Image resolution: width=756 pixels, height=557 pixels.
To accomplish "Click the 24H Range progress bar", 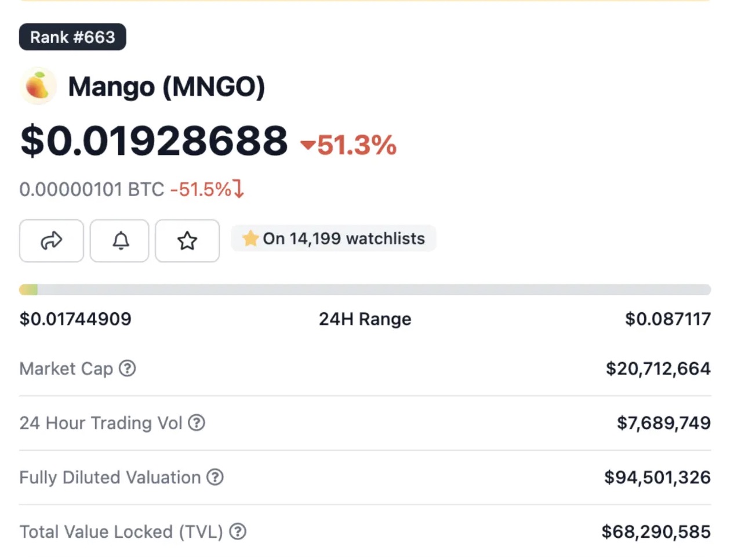I will [365, 290].
